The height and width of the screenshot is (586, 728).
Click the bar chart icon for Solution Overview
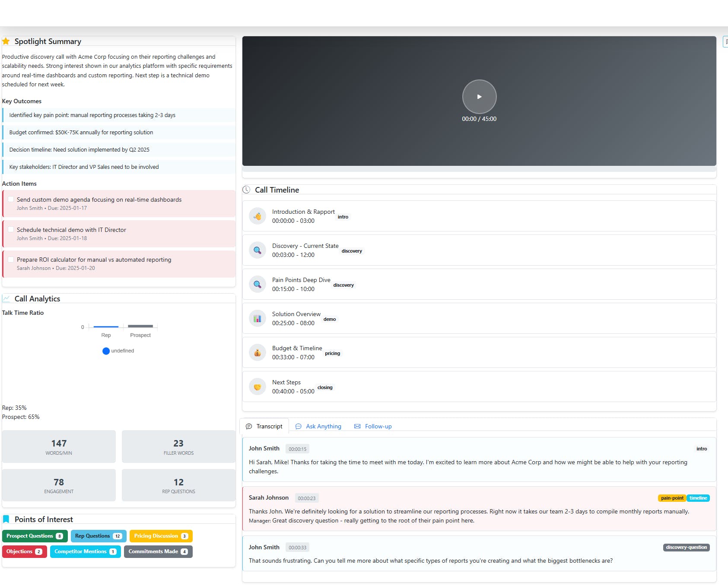(257, 318)
